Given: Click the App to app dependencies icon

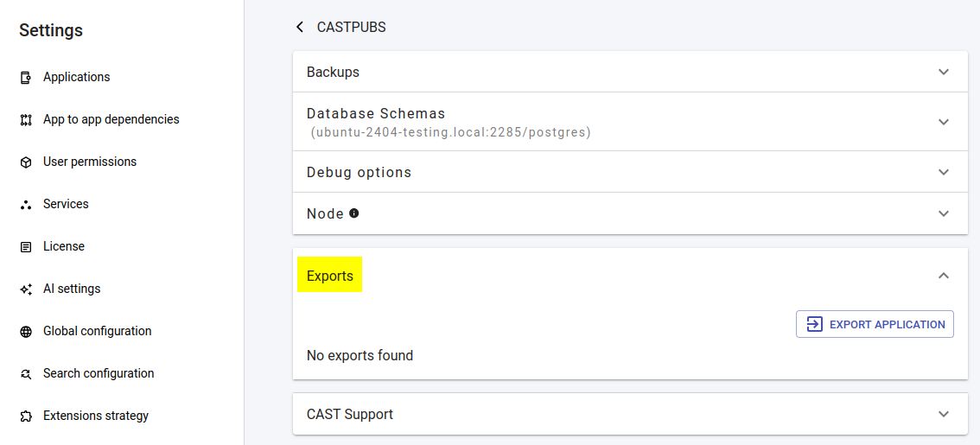Looking at the screenshot, I should pos(26,120).
